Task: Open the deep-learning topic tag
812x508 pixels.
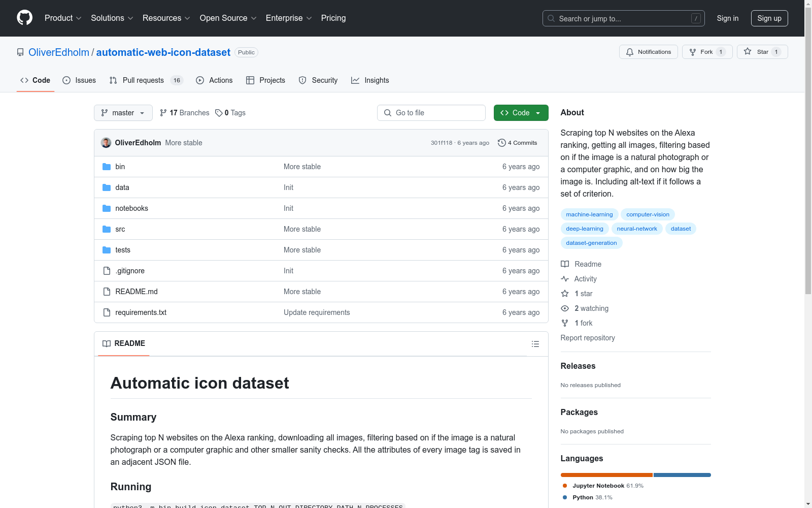Action: [x=585, y=229]
